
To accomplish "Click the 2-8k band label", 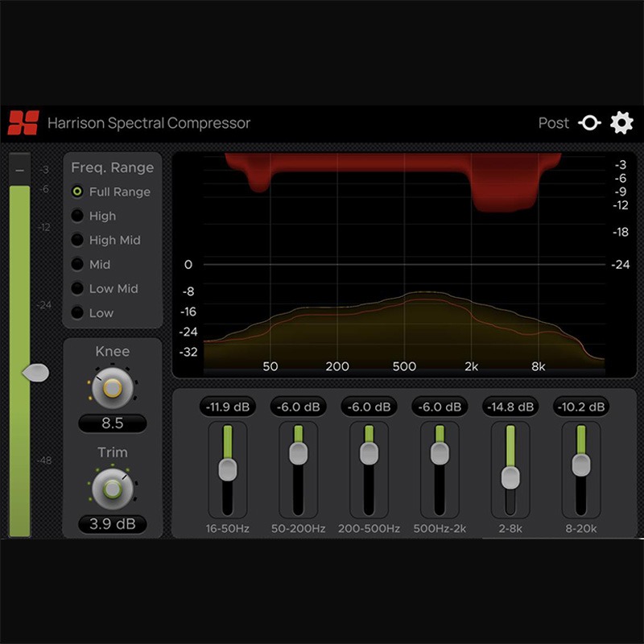I will pyautogui.click(x=510, y=529).
